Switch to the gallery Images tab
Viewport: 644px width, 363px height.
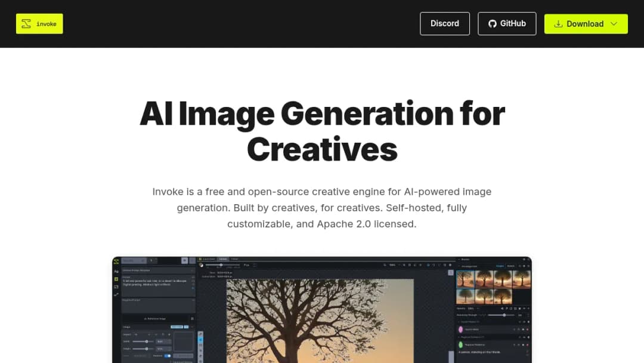[x=500, y=266]
